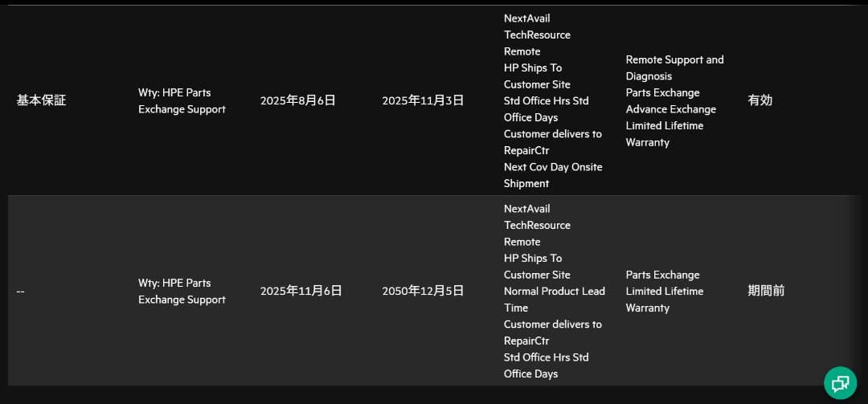
Task: Click Limited Lifetime Warranty in the 期間前 row
Action: point(664,300)
